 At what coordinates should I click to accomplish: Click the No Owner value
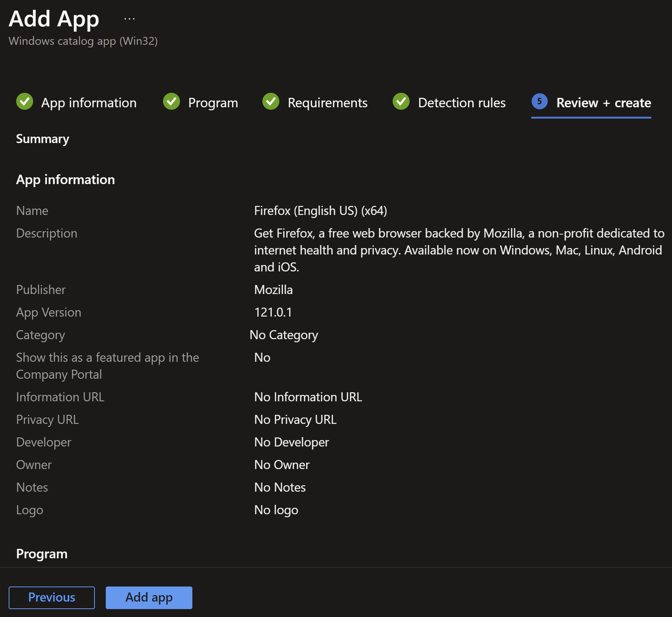click(282, 465)
